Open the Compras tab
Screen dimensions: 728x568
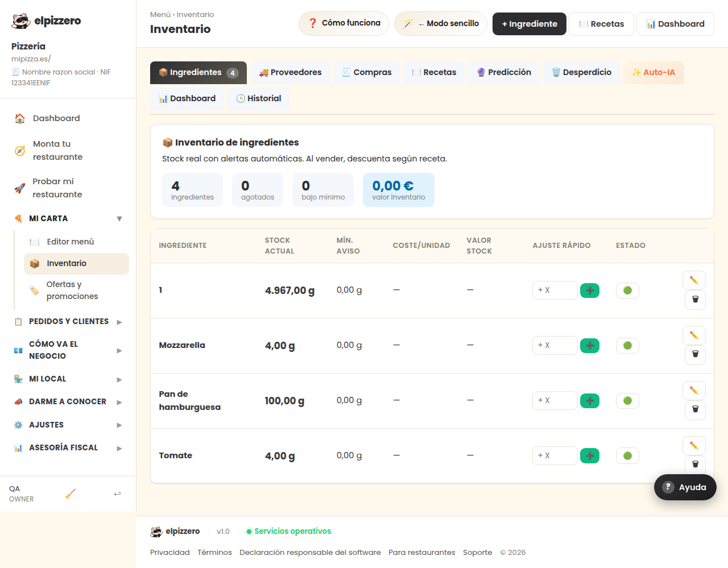point(367,73)
